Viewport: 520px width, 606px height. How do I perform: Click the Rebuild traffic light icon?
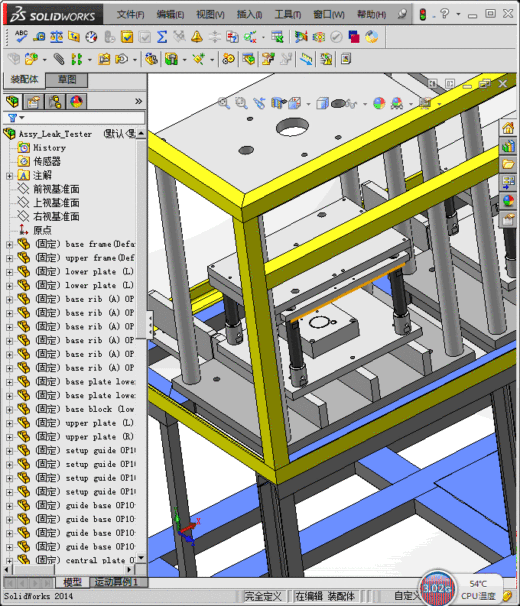coord(423,15)
